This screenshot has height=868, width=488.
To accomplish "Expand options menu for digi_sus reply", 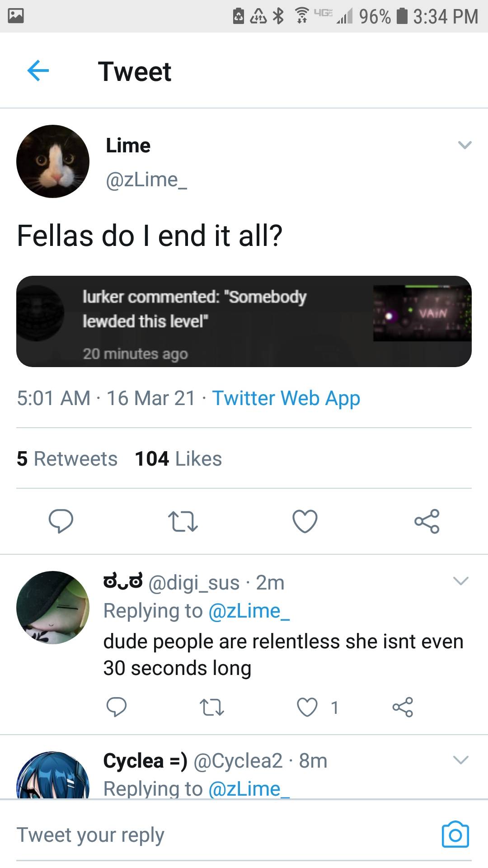I will click(x=460, y=581).
